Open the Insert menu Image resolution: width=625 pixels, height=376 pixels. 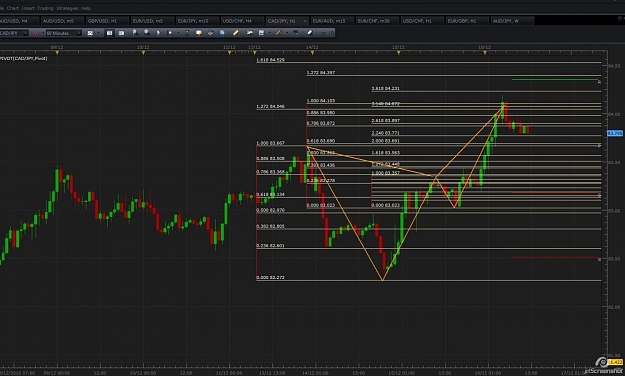tap(28, 8)
